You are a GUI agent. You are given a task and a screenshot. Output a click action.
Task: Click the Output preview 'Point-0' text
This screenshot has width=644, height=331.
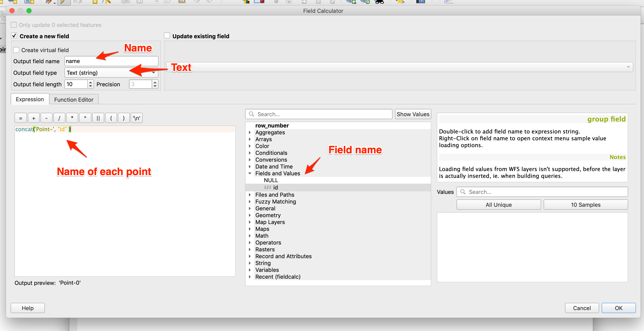70,283
